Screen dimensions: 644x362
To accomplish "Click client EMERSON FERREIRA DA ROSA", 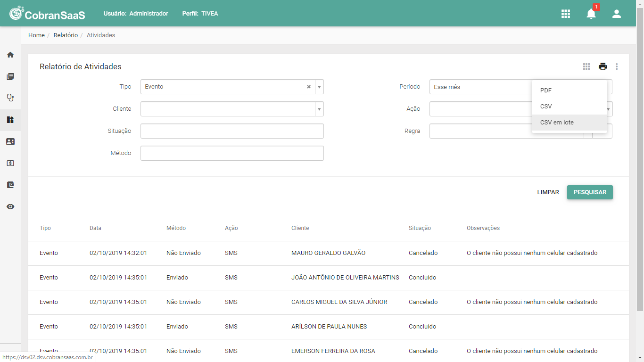I will click(333, 351).
